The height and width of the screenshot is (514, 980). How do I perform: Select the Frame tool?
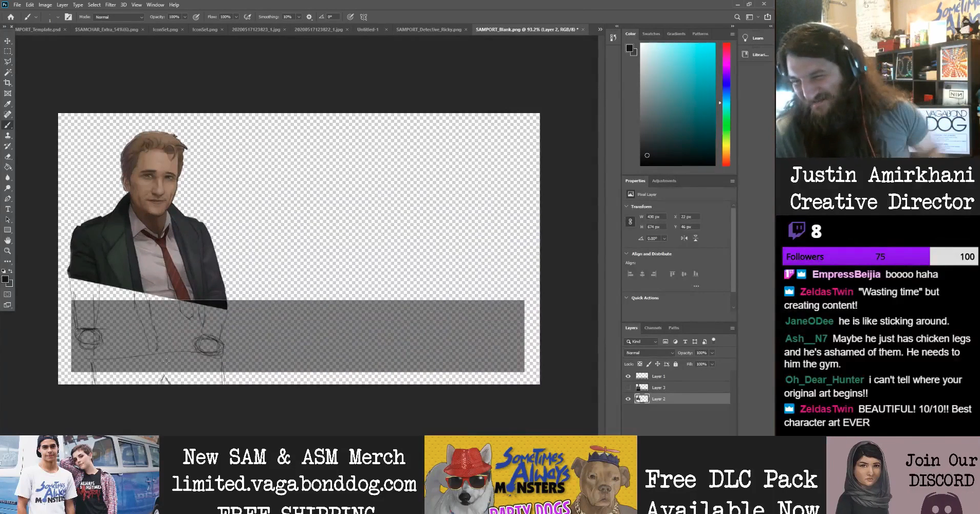[x=8, y=94]
